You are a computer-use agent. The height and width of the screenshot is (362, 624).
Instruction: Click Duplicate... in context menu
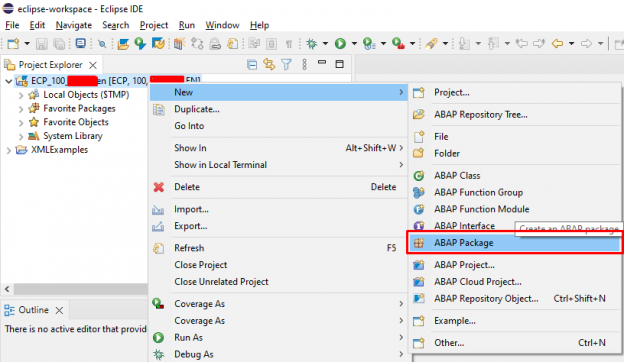point(279,109)
